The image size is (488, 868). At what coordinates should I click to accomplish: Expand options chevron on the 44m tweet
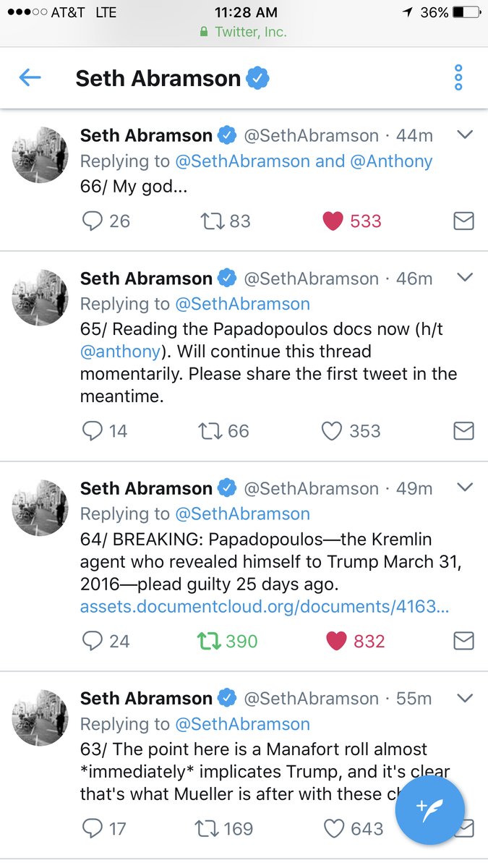(x=465, y=135)
